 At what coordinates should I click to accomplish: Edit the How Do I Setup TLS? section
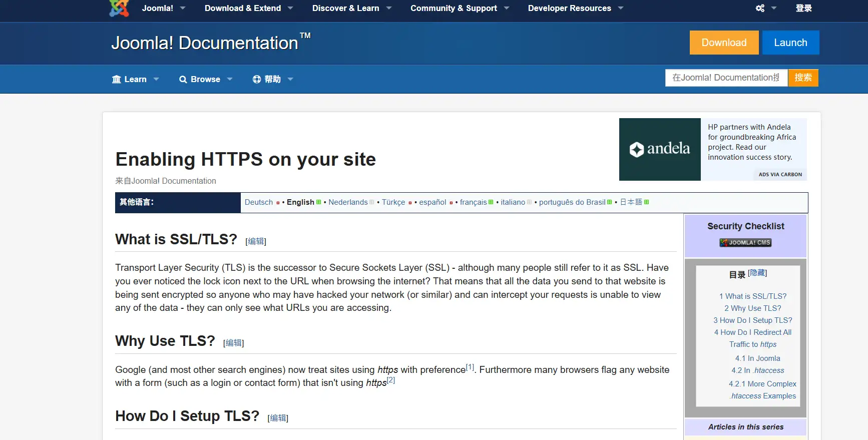pyautogui.click(x=278, y=418)
